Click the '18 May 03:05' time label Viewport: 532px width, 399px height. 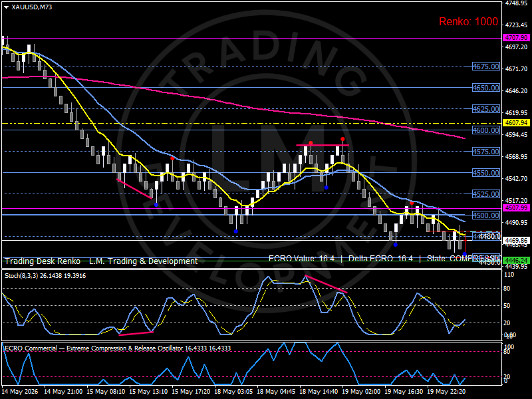pyautogui.click(x=233, y=391)
